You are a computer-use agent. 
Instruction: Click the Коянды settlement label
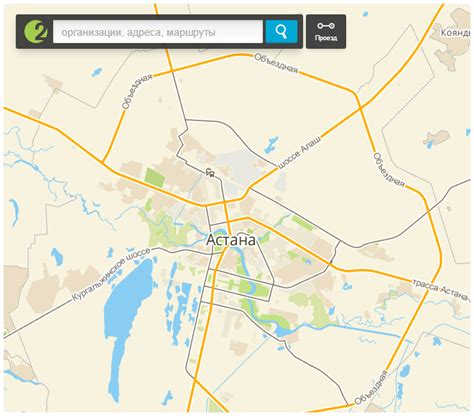click(455, 33)
